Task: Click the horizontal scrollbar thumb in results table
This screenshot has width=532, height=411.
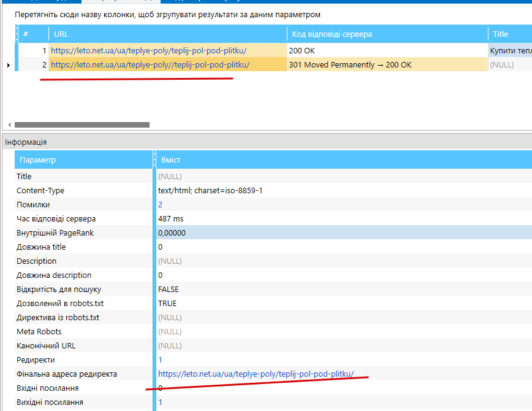Action: coord(82,125)
